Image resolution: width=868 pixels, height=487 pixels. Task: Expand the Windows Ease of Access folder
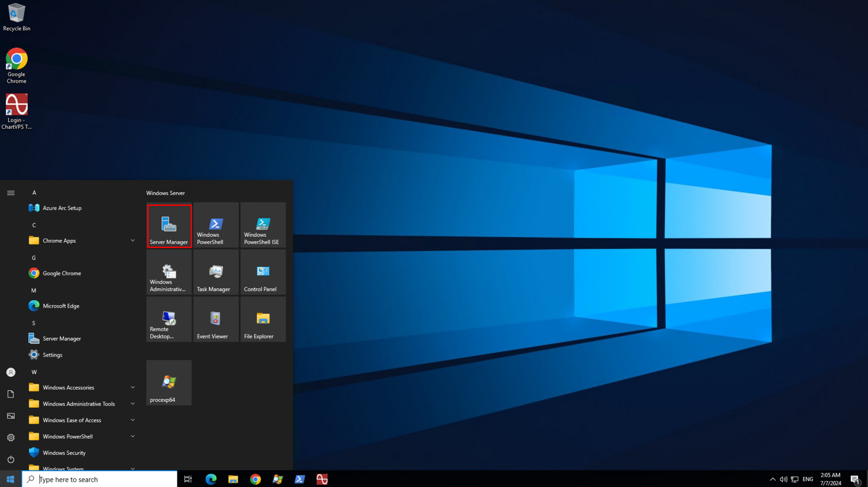coord(81,420)
